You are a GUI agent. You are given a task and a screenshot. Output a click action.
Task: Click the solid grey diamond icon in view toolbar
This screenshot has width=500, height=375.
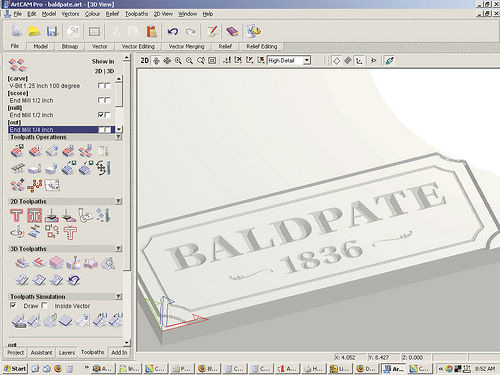tap(348, 60)
